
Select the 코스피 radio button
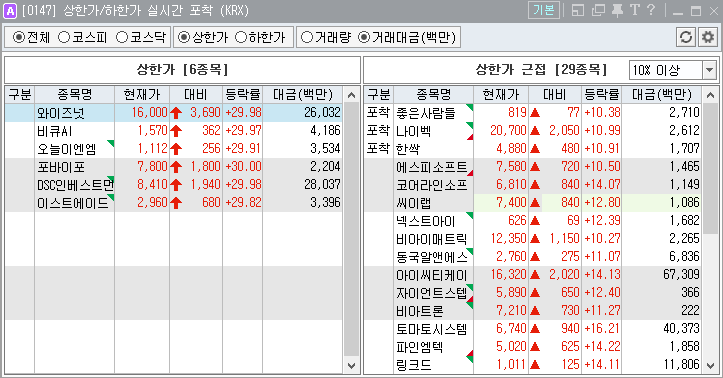pos(83,37)
